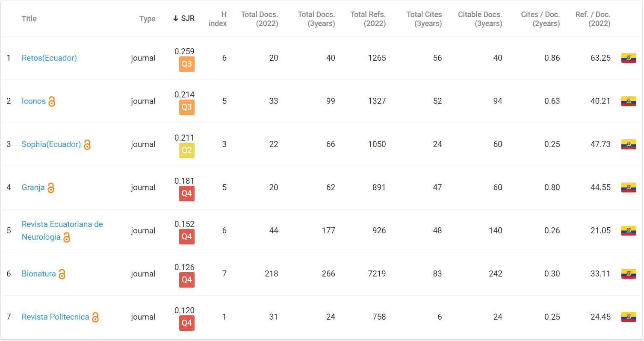Select Total Refs value 1327 in Iconos row
The width and height of the screenshot is (644, 341).
coord(377,101)
